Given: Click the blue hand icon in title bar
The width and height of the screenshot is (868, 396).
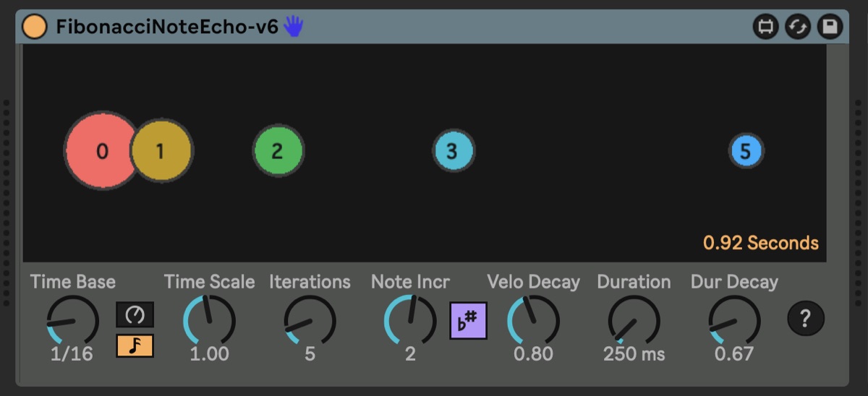Looking at the screenshot, I should click(293, 26).
